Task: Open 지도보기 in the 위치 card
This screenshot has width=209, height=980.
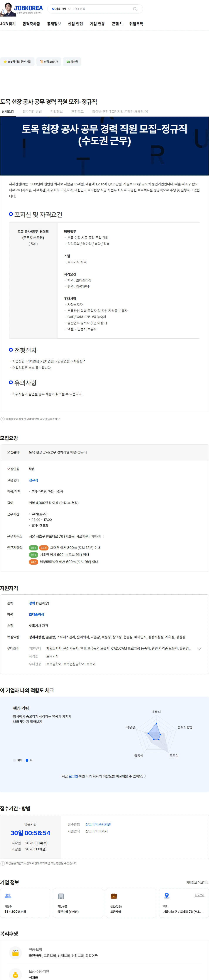Action: [x=199, y=895]
